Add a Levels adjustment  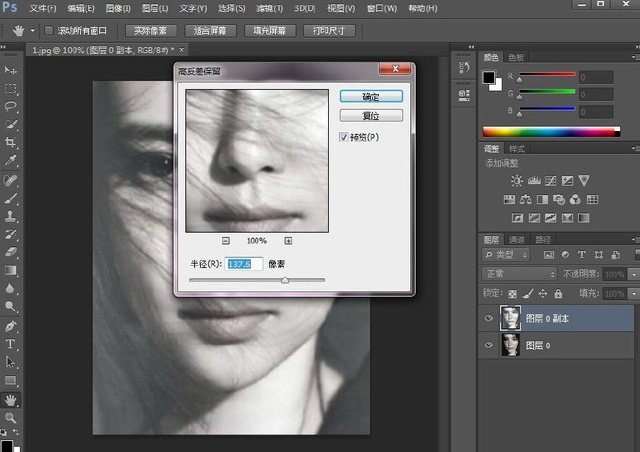point(534,180)
